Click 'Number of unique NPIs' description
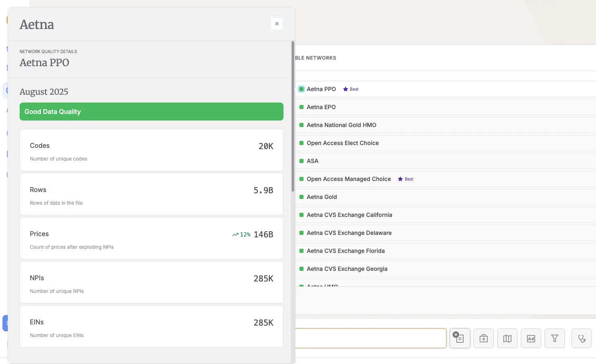Screen dimensions: 596x364 coord(57,291)
